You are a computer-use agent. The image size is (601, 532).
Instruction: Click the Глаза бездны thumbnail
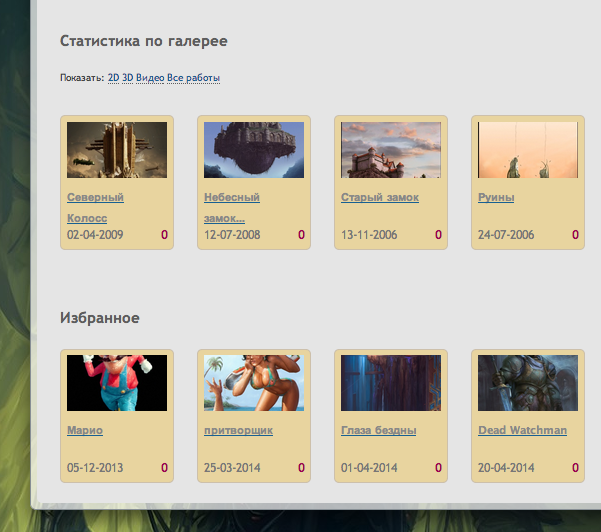coord(391,383)
